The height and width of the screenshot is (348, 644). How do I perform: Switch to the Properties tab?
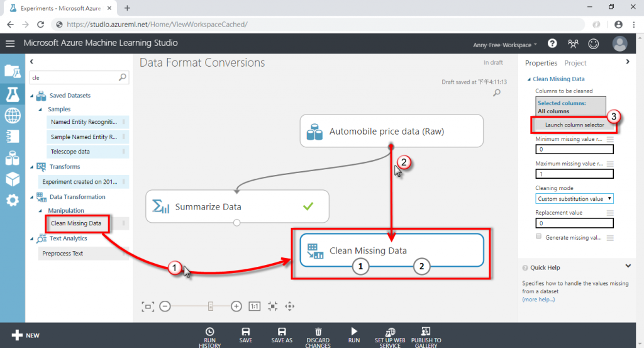(541, 63)
